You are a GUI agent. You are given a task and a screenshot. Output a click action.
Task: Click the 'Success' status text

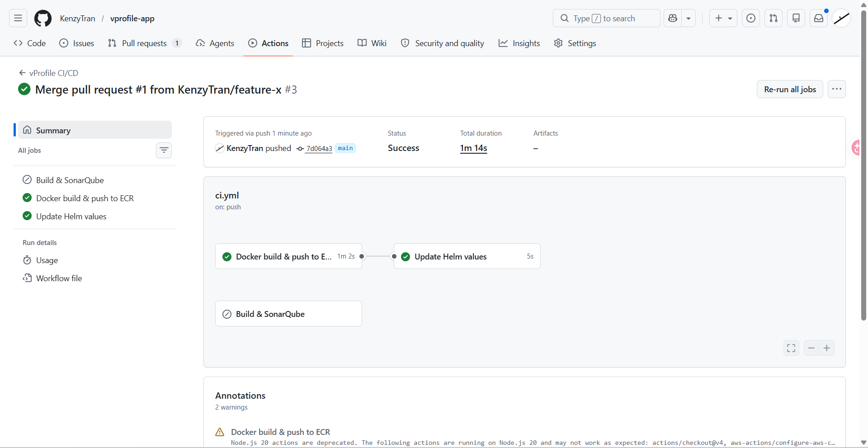tap(403, 148)
